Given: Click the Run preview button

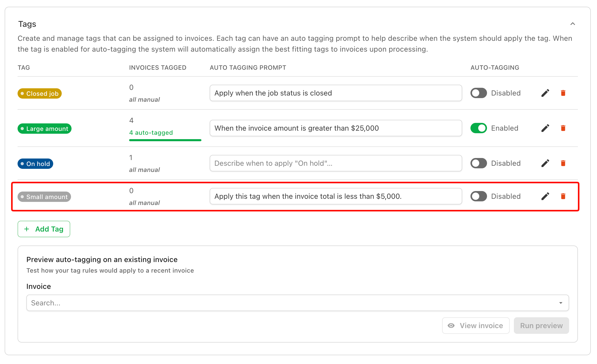Looking at the screenshot, I should 541,326.
